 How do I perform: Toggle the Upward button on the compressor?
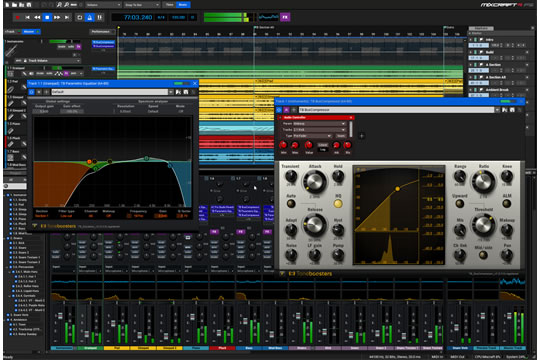pos(460,204)
